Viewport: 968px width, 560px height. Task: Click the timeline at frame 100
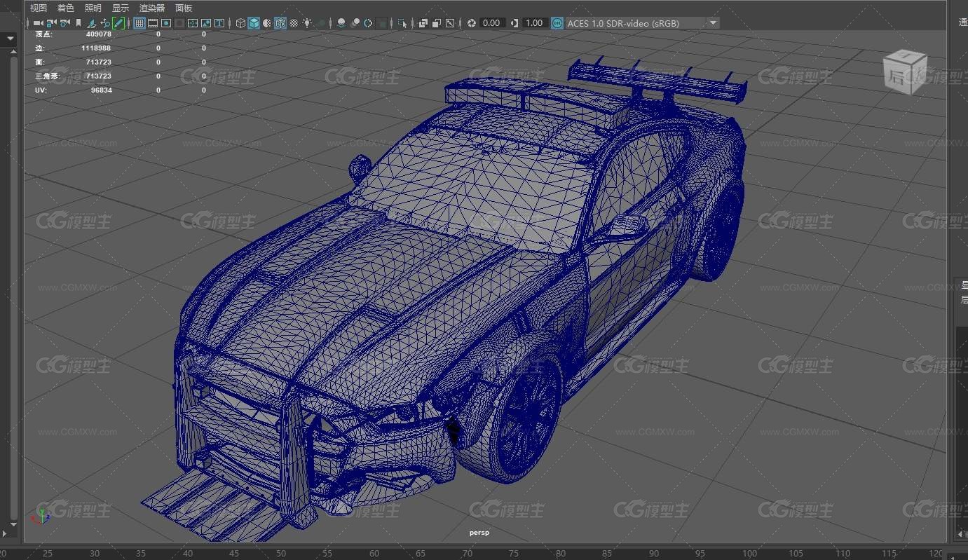pyautogui.click(x=749, y=553)
